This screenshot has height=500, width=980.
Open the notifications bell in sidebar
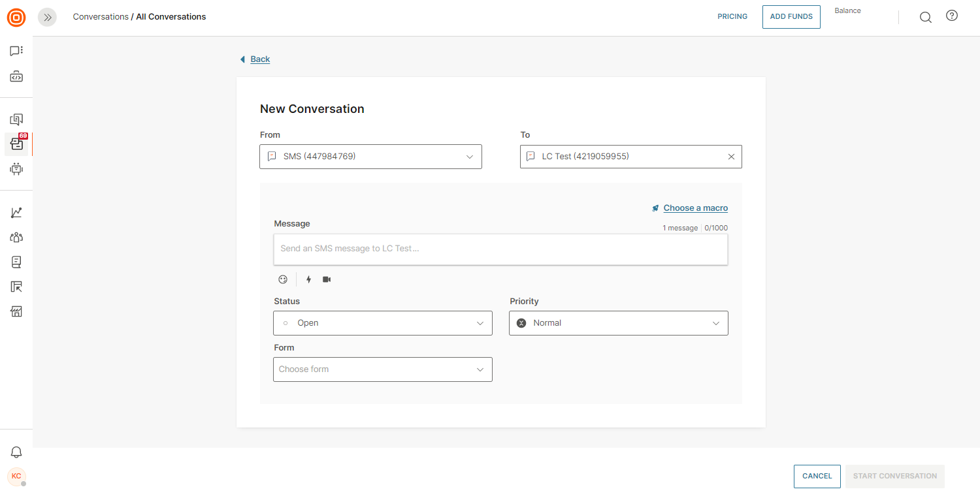(16, 452)
